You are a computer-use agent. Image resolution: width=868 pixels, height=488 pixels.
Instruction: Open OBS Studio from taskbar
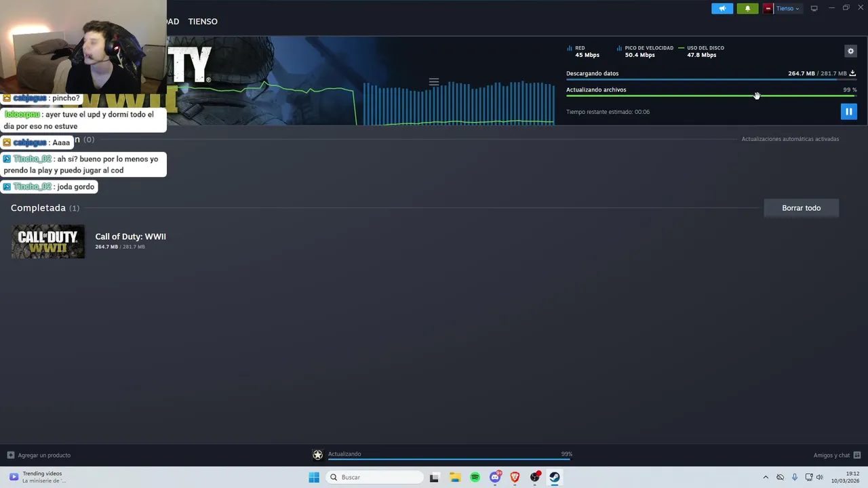tap(535, 477)
